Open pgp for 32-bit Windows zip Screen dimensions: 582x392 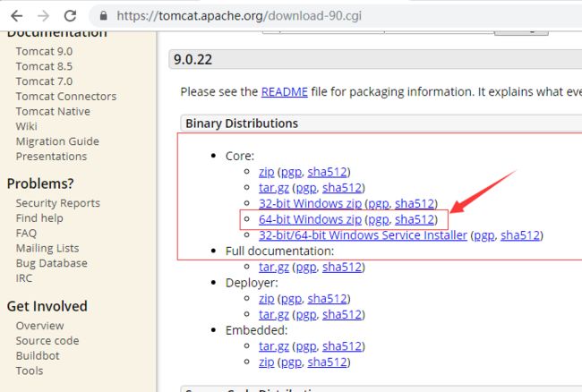point(378,204)
